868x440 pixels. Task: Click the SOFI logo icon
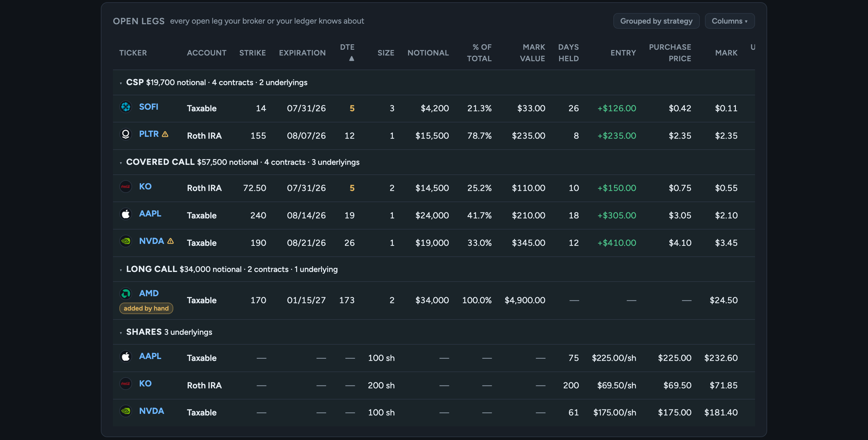(x=126, y=107)
